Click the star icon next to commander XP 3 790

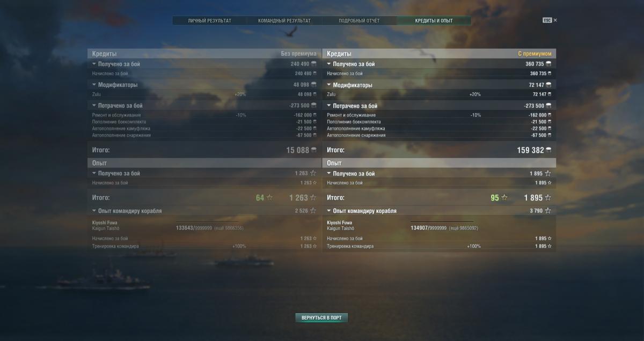pyautogui.click(x=548, y=211)
